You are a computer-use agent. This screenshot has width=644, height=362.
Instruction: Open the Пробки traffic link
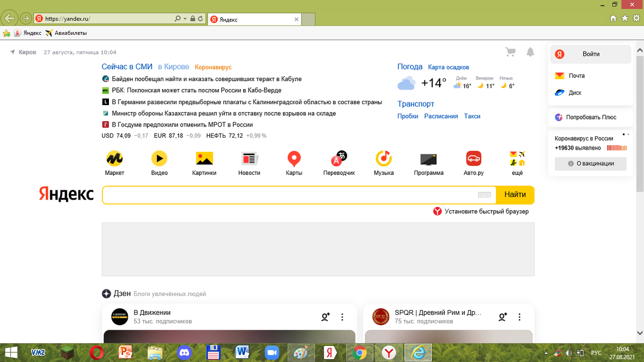point(408,116)
